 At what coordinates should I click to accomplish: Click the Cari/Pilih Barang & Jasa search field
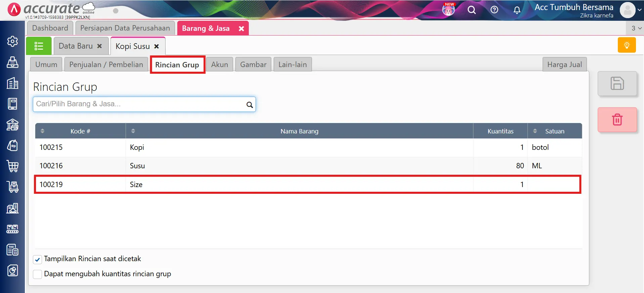click(140, 104)
